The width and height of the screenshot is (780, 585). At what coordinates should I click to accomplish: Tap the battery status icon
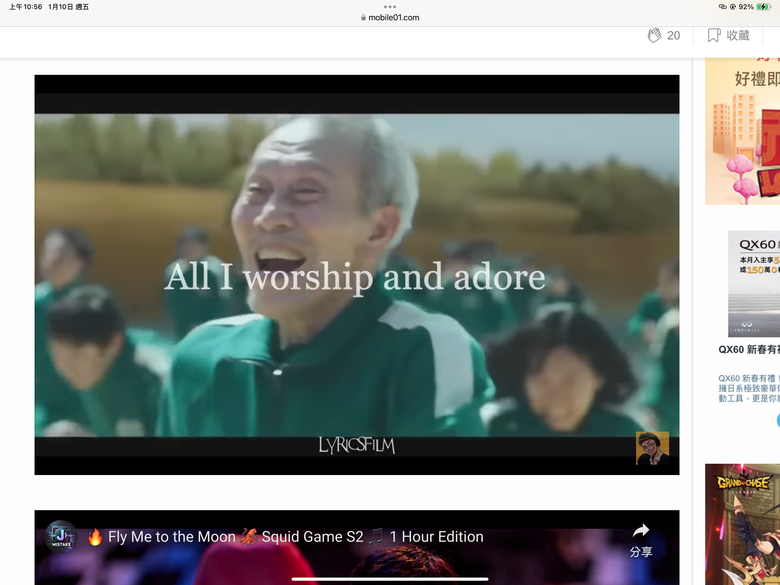pyautogui.click(x=763, y=7)
